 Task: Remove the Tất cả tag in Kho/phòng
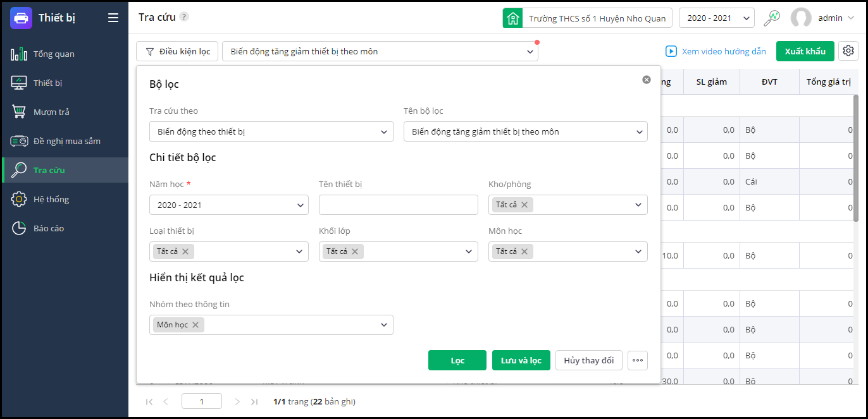click(524, 205)
